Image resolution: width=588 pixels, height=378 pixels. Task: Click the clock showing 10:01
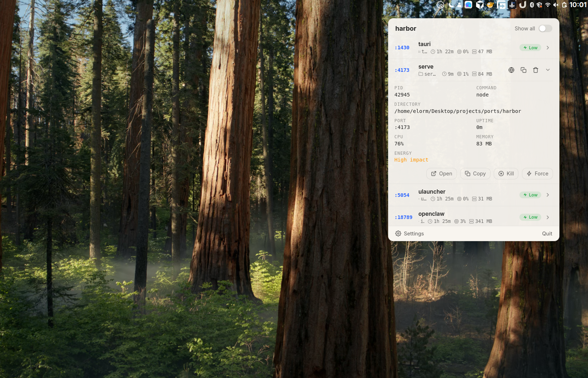(578, 5)
